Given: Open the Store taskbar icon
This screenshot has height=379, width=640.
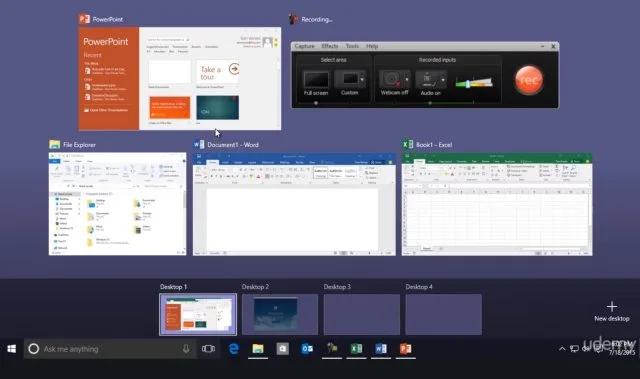Looking at the screenshot, I should (x=282, y=349).
